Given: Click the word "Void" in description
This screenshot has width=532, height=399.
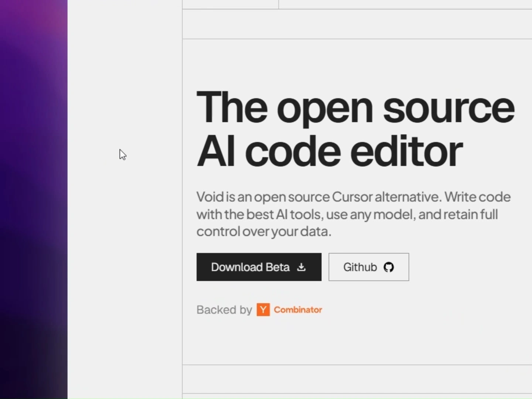Looking at the screenshot, I should pyautogui.click(x=210, y=197).
